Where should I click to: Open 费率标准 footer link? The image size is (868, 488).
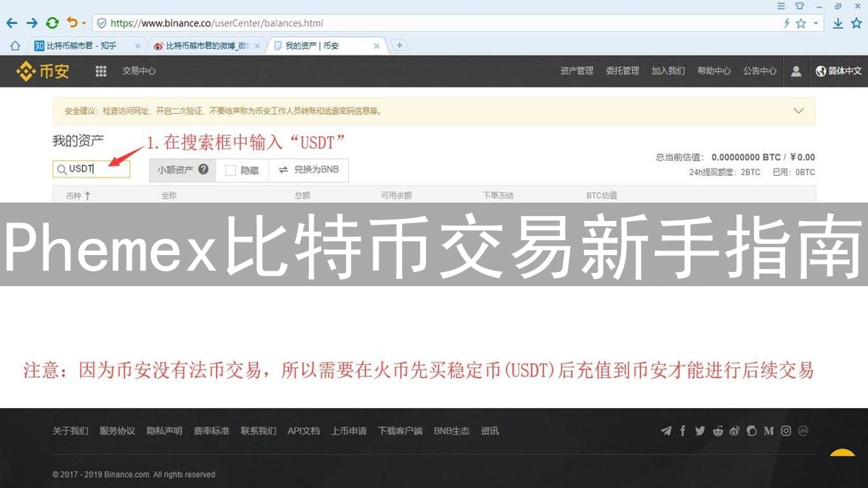211,431
